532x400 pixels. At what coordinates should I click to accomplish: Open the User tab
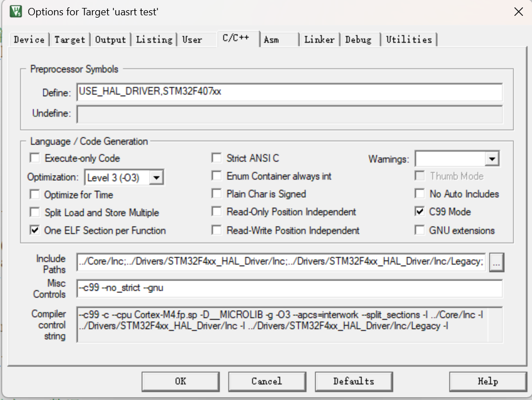(192, 40)
